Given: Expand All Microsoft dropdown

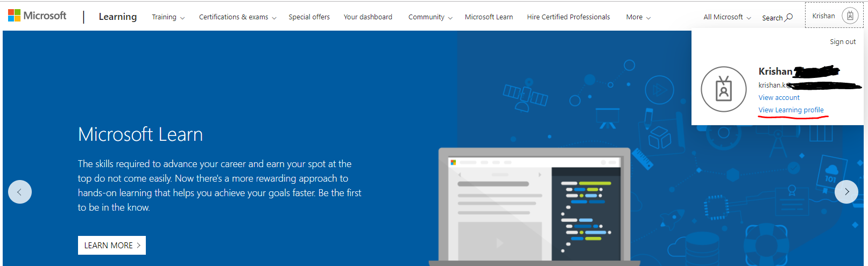Looking at the screenshot, I should [727, 17].
